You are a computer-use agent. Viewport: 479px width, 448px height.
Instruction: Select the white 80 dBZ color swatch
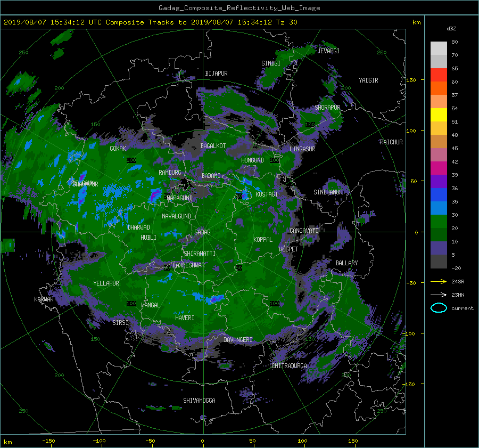click(439, 48)
